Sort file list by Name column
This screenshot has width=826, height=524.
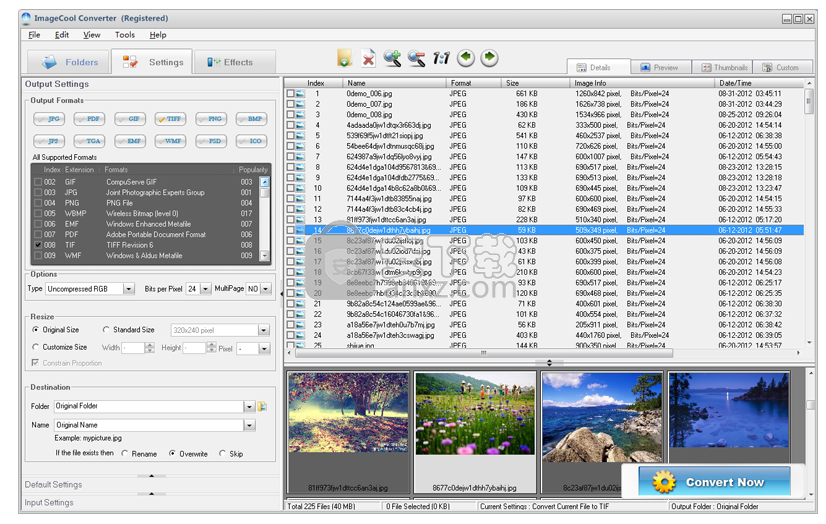click(x=394, y=83)
